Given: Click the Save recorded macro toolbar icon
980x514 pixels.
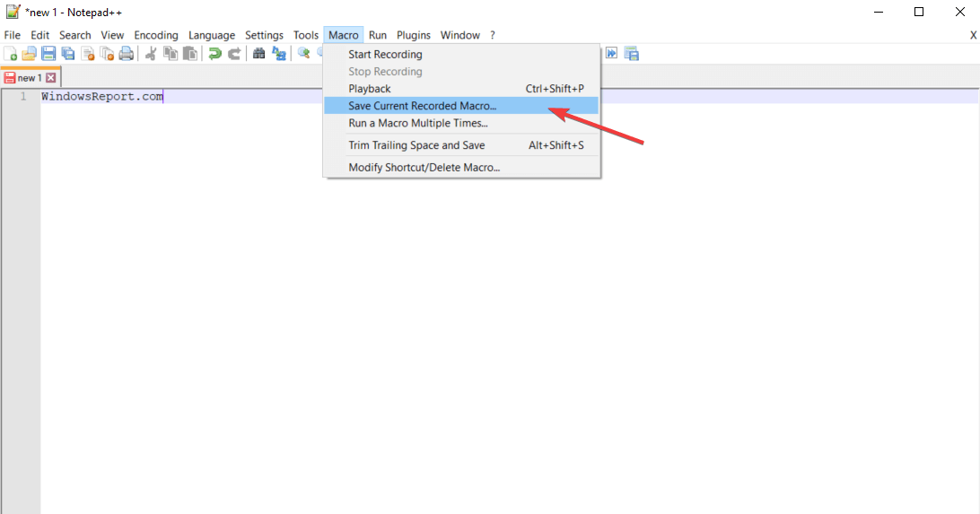Looking at the screenshot, I should 632,54.
